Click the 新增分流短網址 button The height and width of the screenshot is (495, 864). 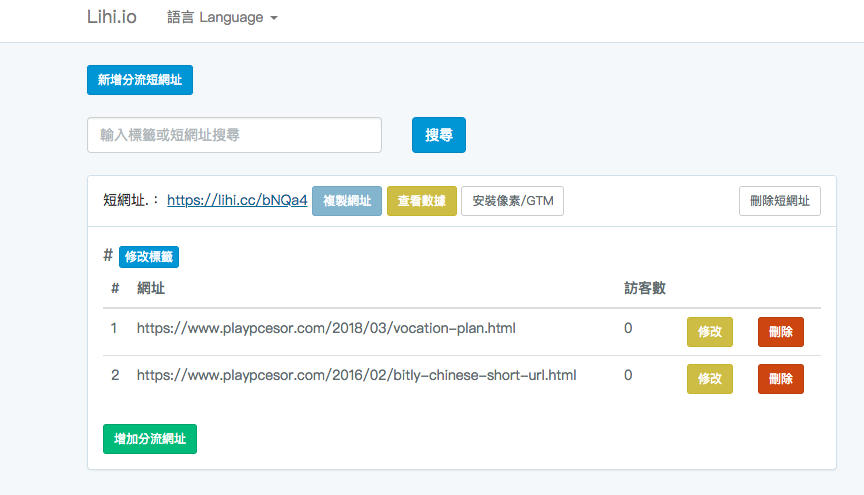pos(140,80)
